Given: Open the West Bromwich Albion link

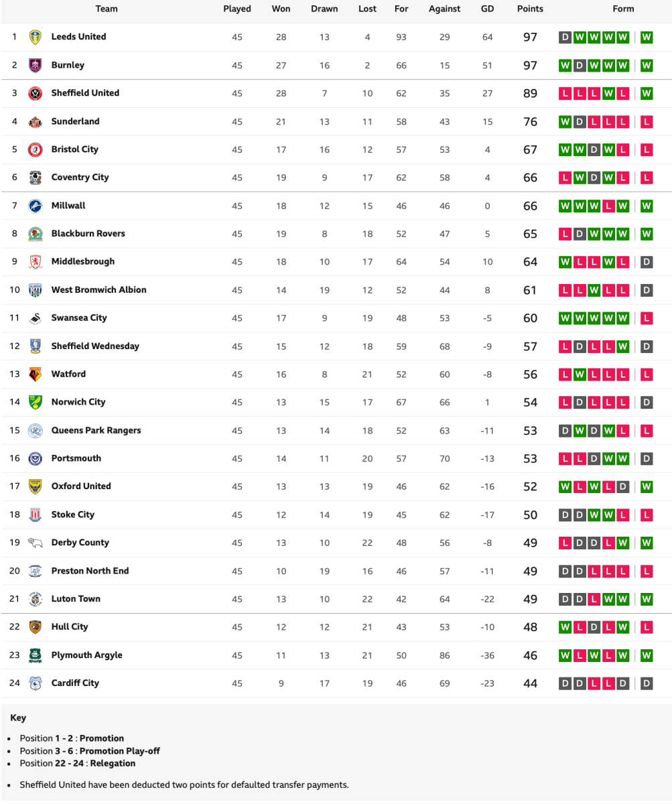Looking at the screenshot, I should [98, 290].
